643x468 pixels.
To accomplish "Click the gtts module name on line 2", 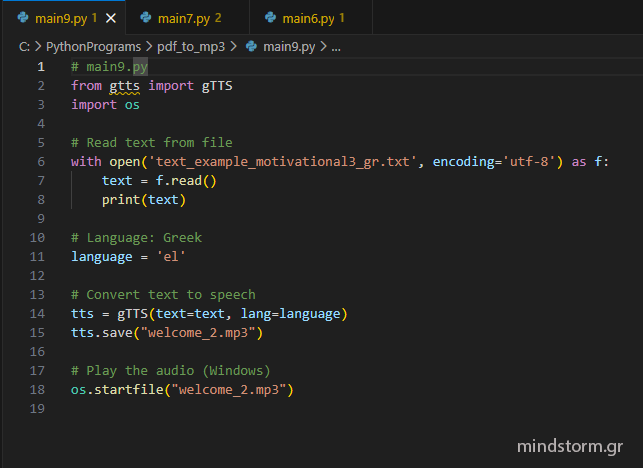I will pos(126,86).
